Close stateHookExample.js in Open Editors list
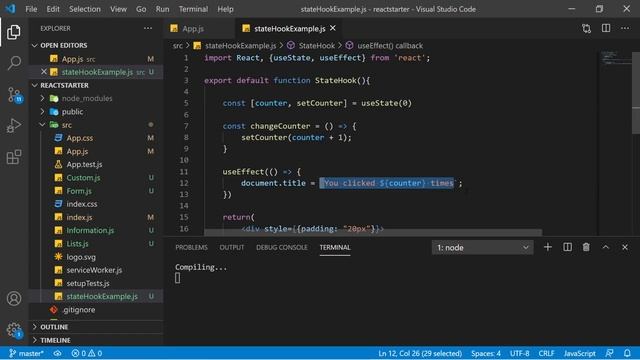Viewport: 640px width, 360px height. pos(44,72)
